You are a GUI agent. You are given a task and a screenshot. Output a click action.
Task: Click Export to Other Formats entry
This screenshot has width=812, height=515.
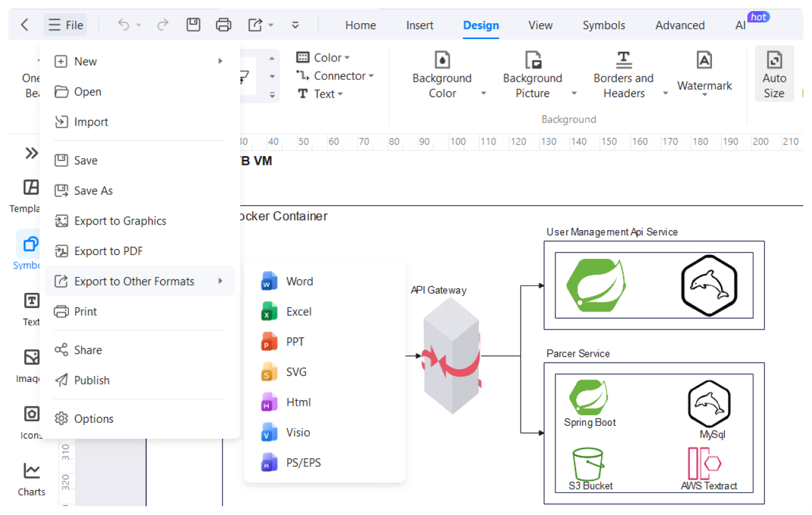[140, 281]
